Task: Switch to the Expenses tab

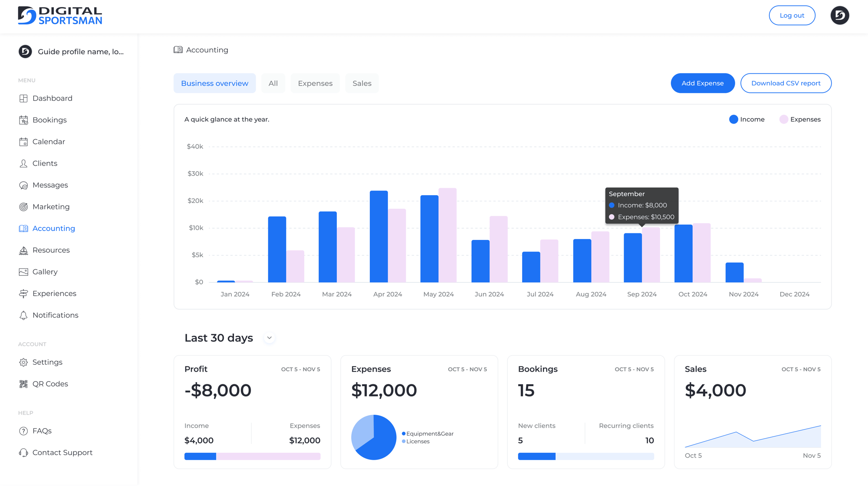Action: coord(315,83)
